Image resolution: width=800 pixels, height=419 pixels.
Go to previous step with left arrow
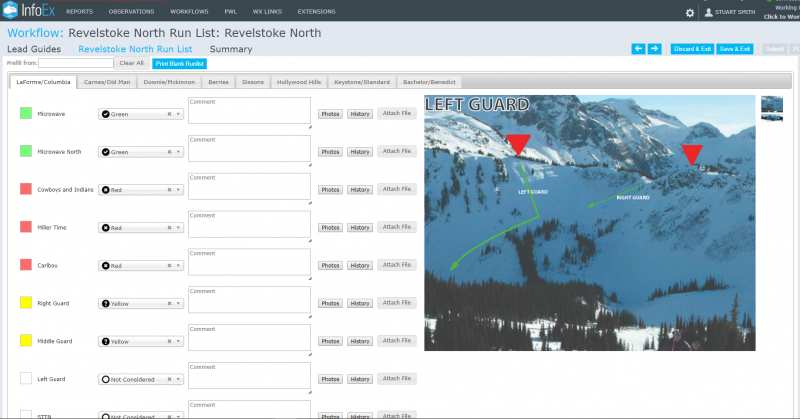[x=638, y=48]
